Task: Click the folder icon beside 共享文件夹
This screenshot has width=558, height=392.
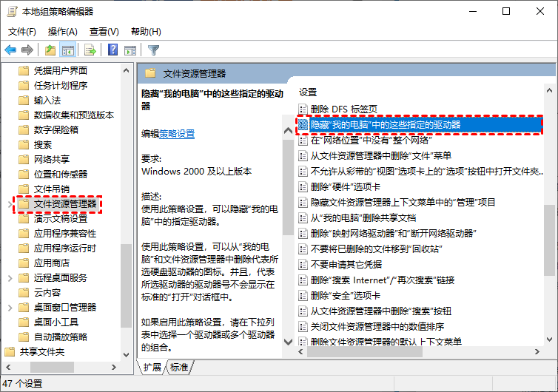Action: click(10, 352)
